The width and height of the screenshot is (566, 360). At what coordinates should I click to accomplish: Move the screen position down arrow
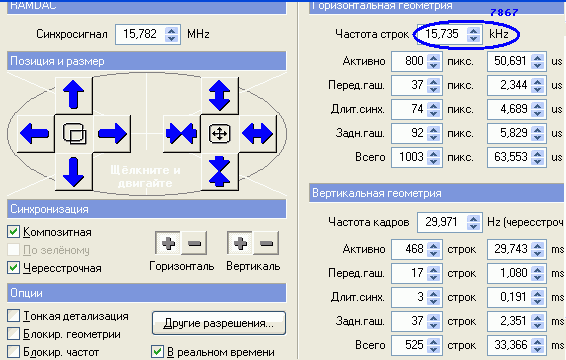point(74,172)
